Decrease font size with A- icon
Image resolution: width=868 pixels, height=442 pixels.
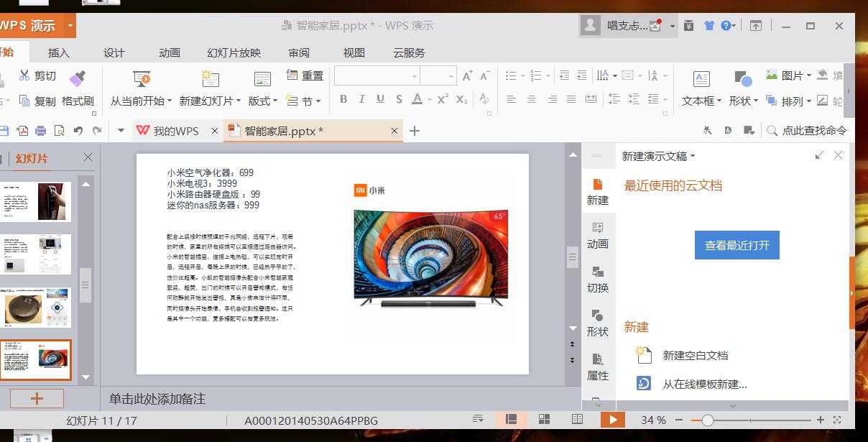click(x=484, y=76)
